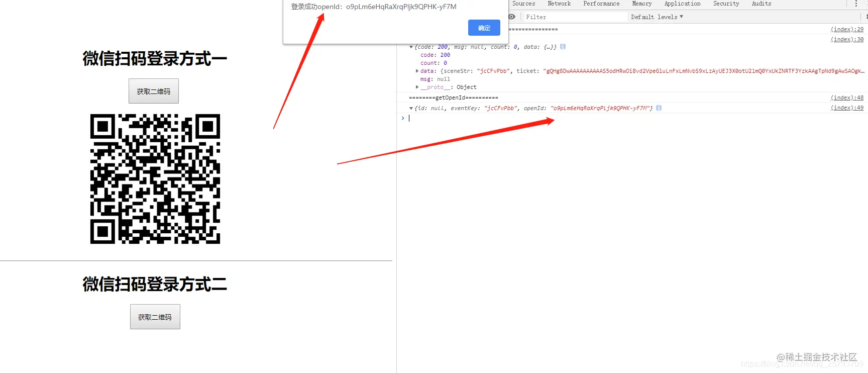This screenshot has height=373, width=868.
Task: Collapse the eventKey openId object
Action: 411,108
